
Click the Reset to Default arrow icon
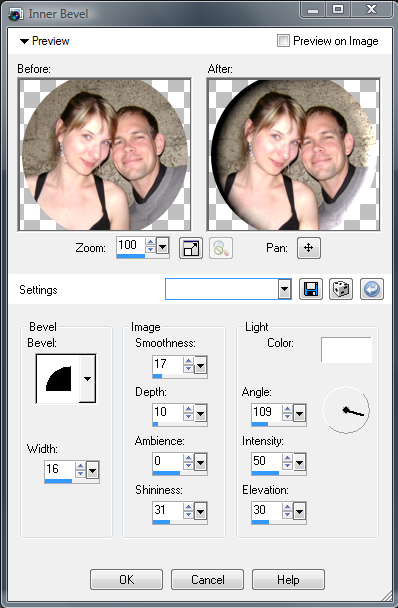coord(372,289)
